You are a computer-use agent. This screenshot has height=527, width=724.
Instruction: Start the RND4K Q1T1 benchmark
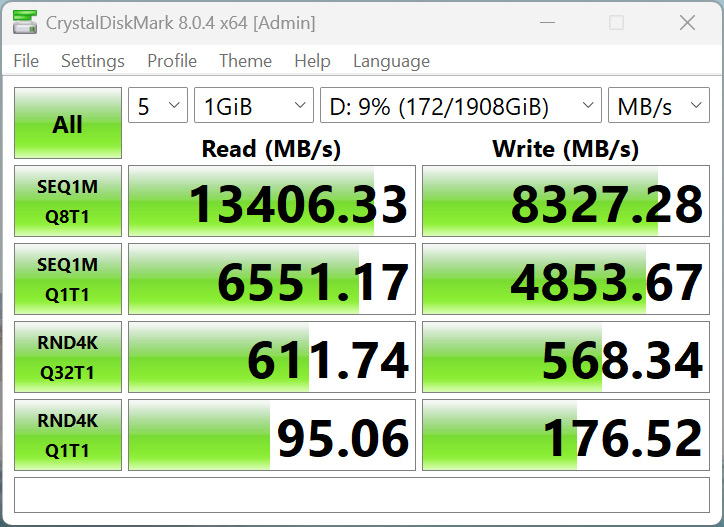click(68, 437)
